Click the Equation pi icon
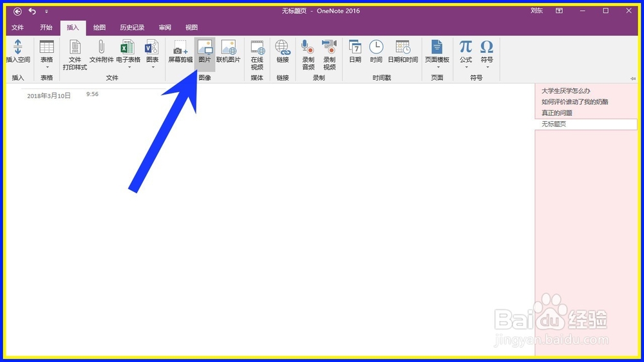Screen dimensions: 644x362 (x=466, y=46)
